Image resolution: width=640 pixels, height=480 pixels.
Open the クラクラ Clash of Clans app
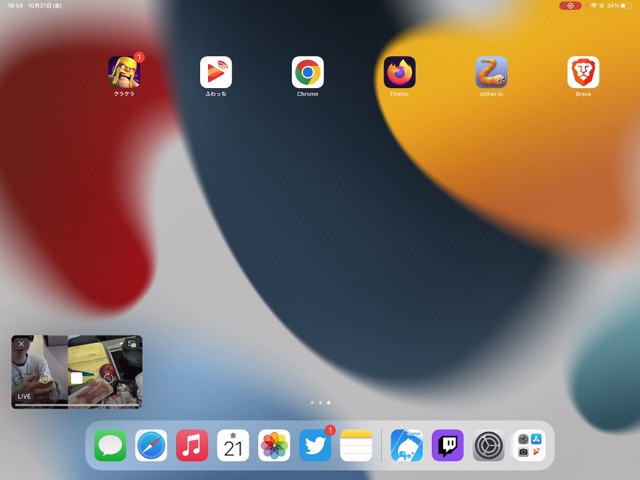(124, 72)
